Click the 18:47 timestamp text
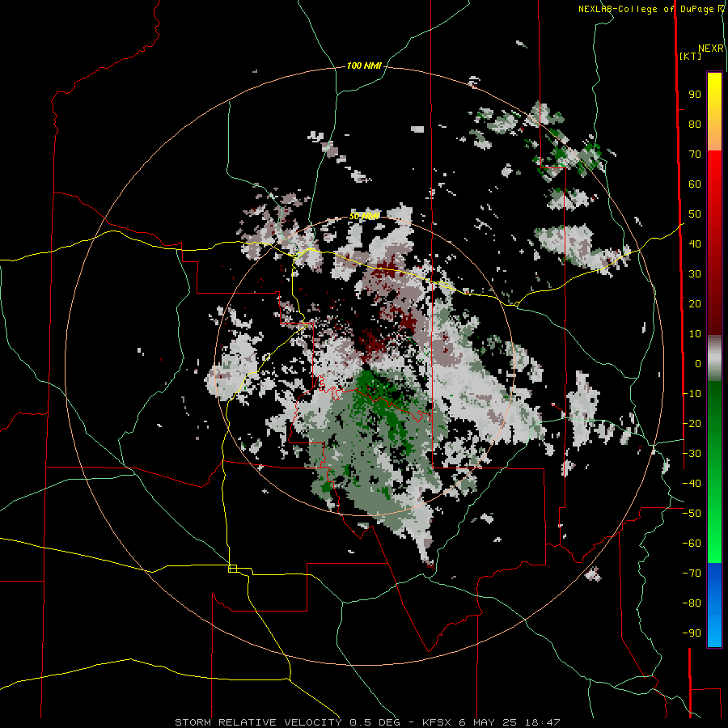 click(543, 722)
